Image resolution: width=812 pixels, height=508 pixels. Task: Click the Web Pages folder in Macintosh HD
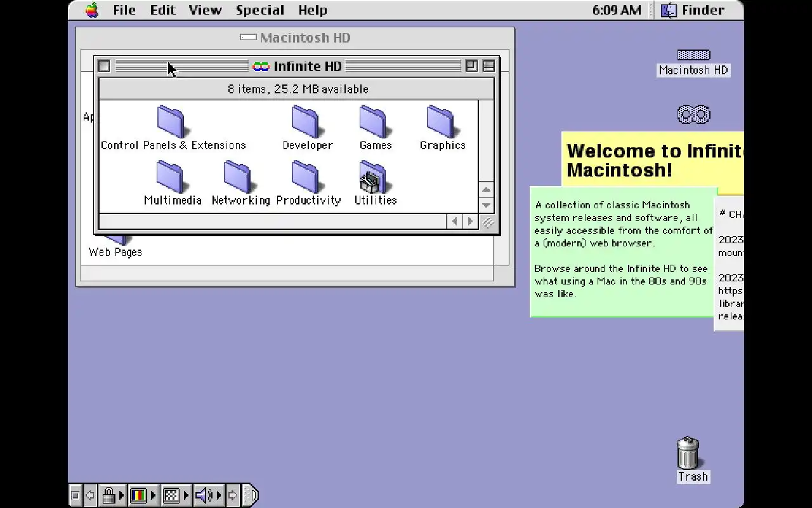[115, 239]
